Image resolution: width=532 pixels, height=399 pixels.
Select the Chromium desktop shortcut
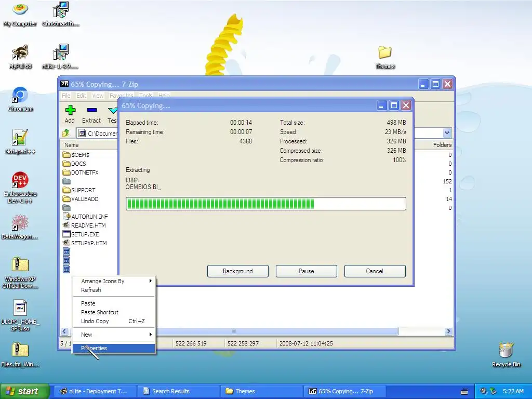[x=20, y=100]
